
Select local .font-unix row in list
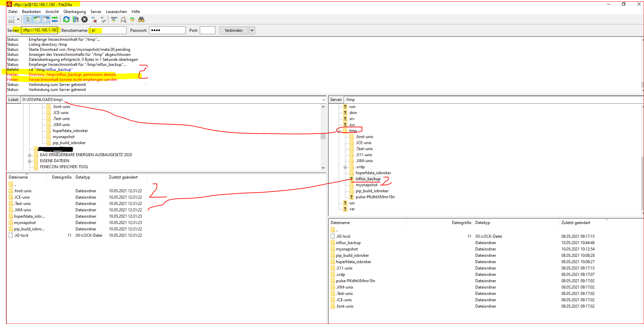(77, 191)
